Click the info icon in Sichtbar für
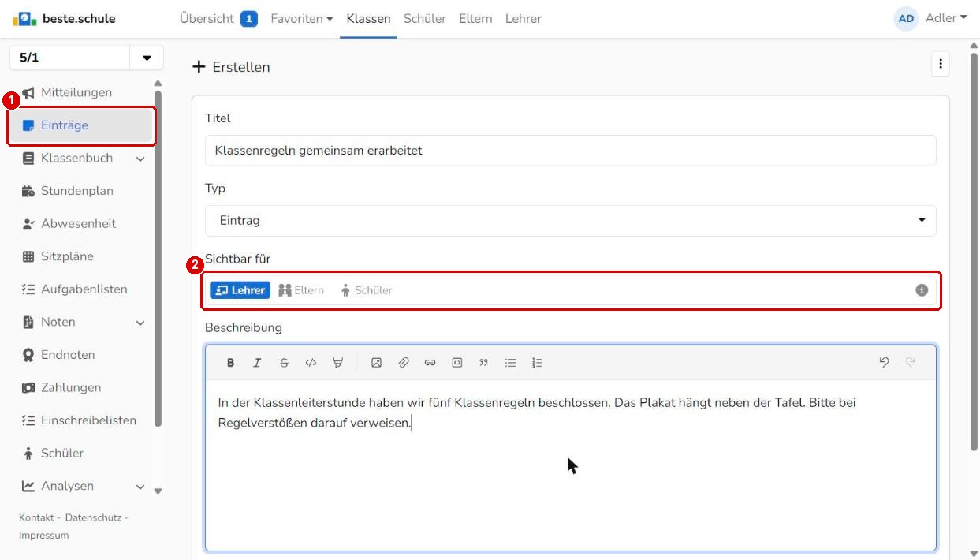 point(921,290)
